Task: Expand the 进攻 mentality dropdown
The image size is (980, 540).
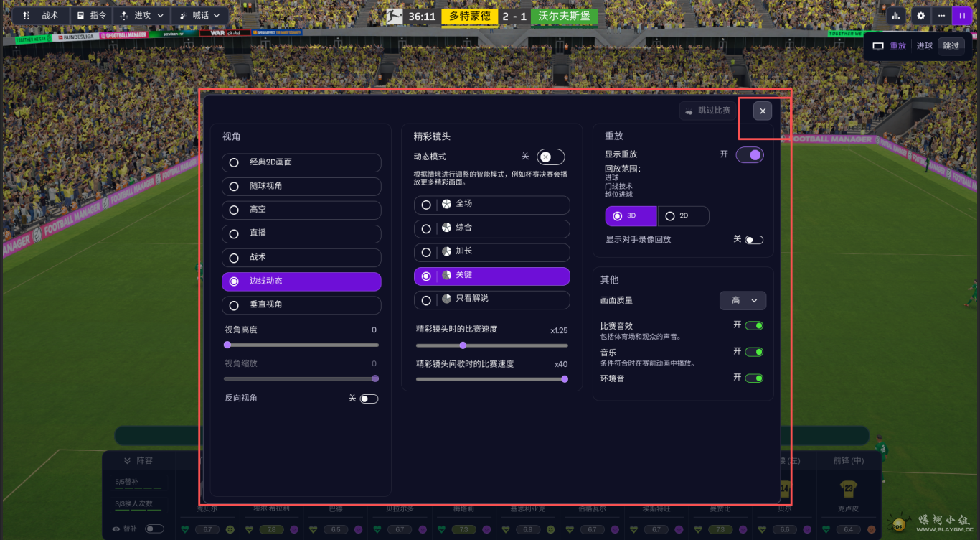Action: tap(142, 15)
